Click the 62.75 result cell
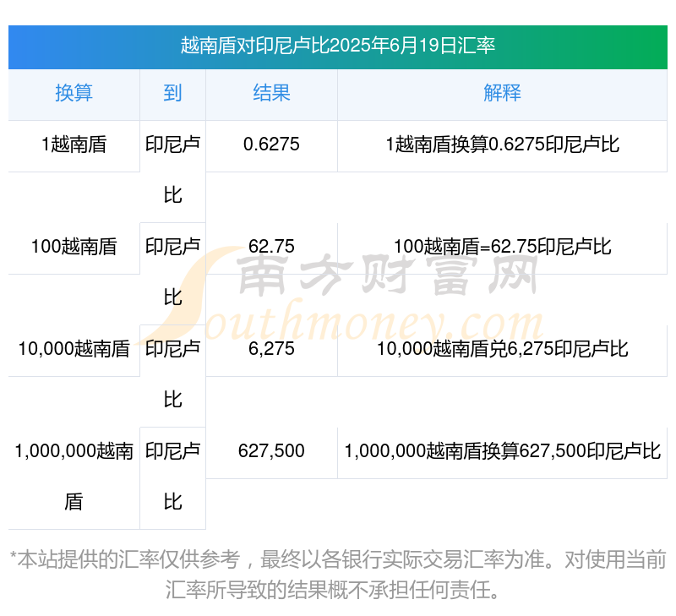Image resolution: width=676 pixels, height=616 pixels. coord(271,248)
